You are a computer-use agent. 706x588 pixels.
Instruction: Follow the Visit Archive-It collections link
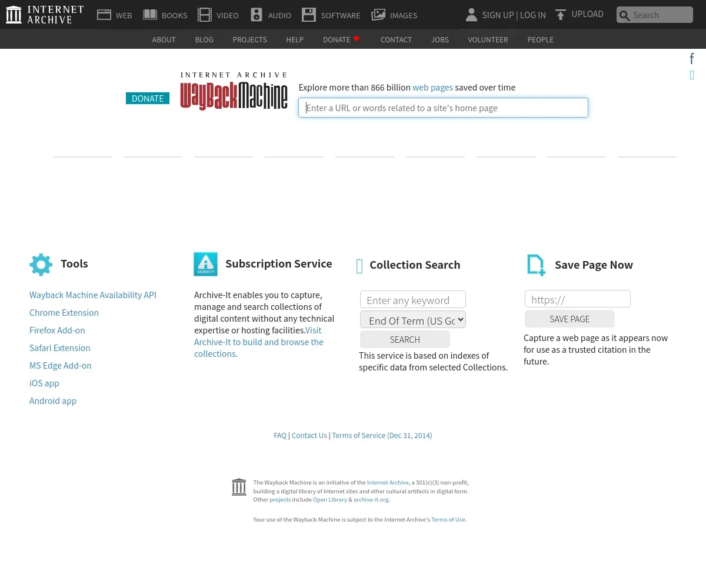[259, 342]
